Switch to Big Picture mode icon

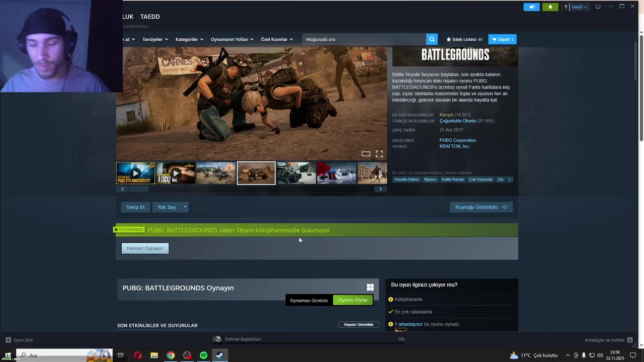pyautogui.click(x=598, y=7)
